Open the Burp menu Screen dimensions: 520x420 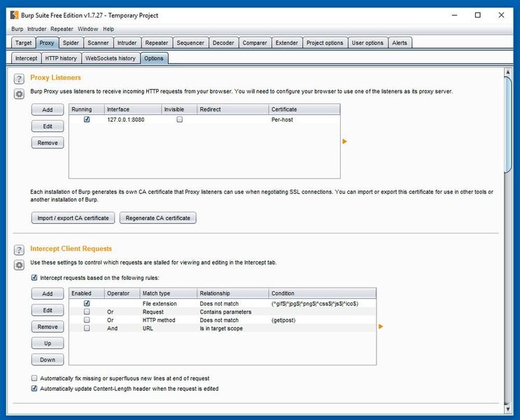pyautogui.click(x=17, y=29)
